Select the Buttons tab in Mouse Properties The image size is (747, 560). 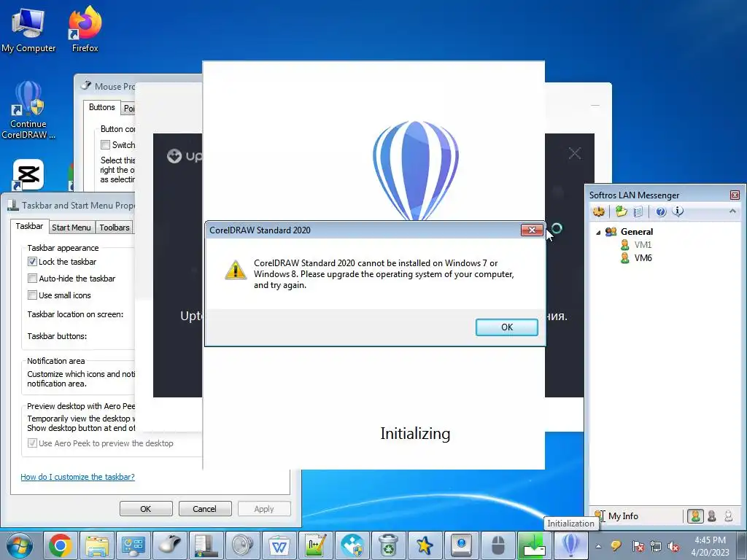(102, 107)
